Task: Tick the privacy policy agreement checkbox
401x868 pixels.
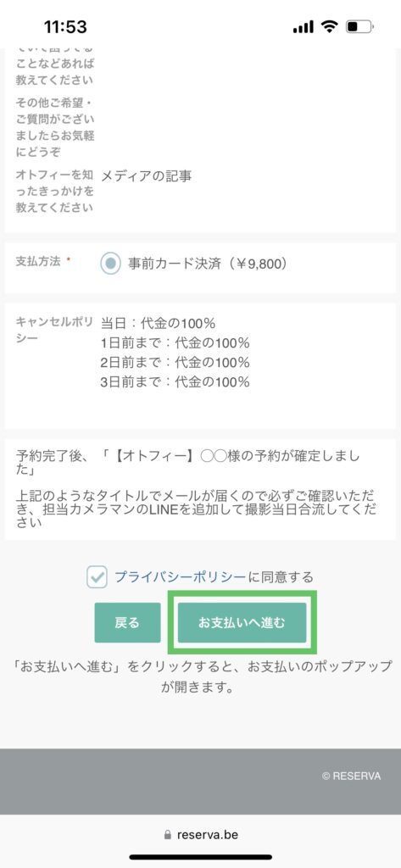Action: point(97,577)
